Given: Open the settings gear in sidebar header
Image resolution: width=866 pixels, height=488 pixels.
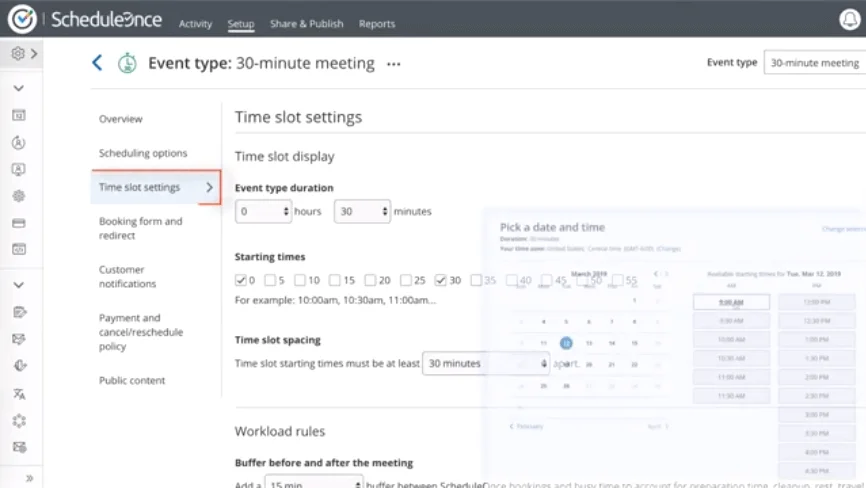Looking at the screenshot, I should tap(18, 54).
